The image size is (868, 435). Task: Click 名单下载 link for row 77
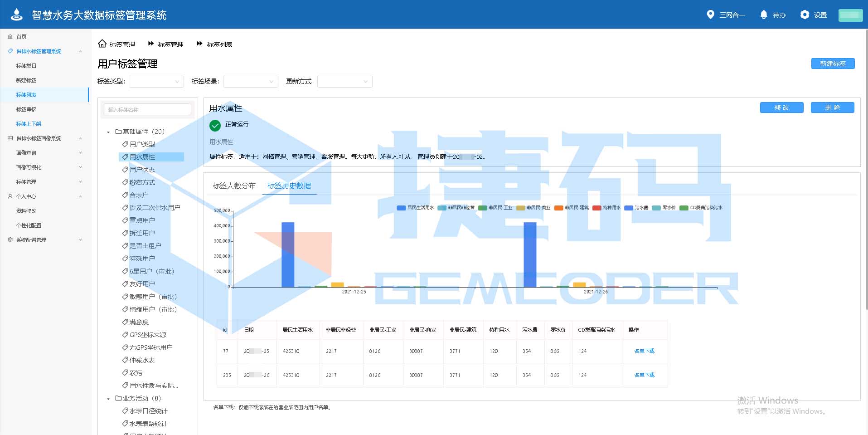coord(644,351)
